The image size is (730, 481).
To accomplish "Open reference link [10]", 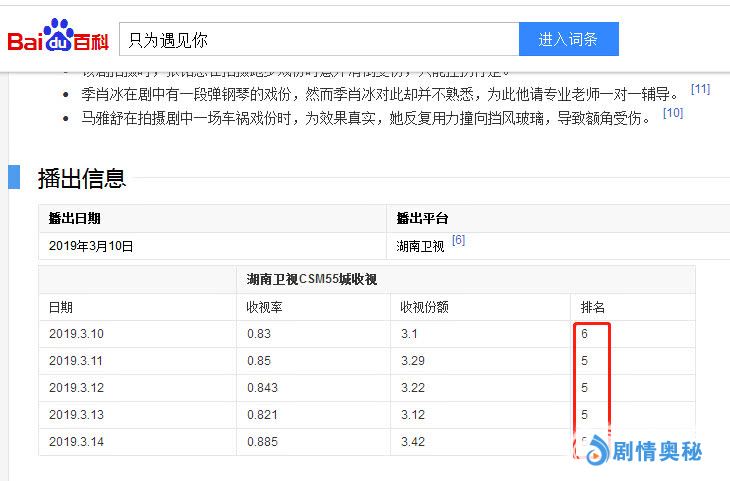I will (x=673, y=114).
